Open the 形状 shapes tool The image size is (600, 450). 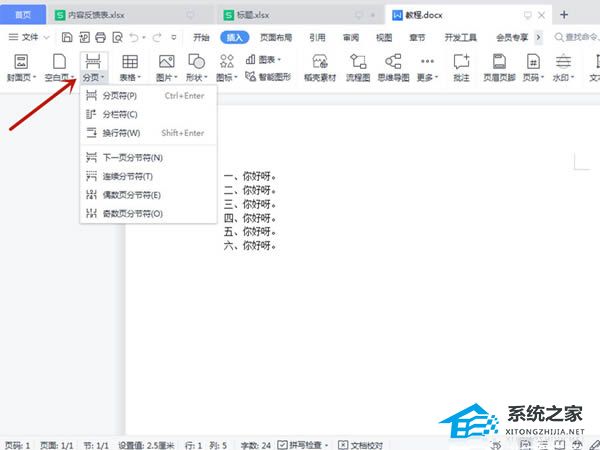pos(196,67)
